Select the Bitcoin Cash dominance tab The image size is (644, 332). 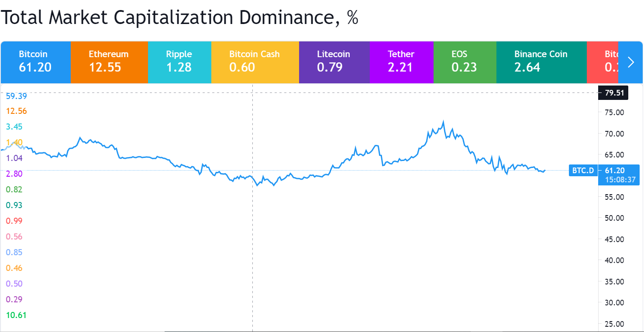click(255, 62)
